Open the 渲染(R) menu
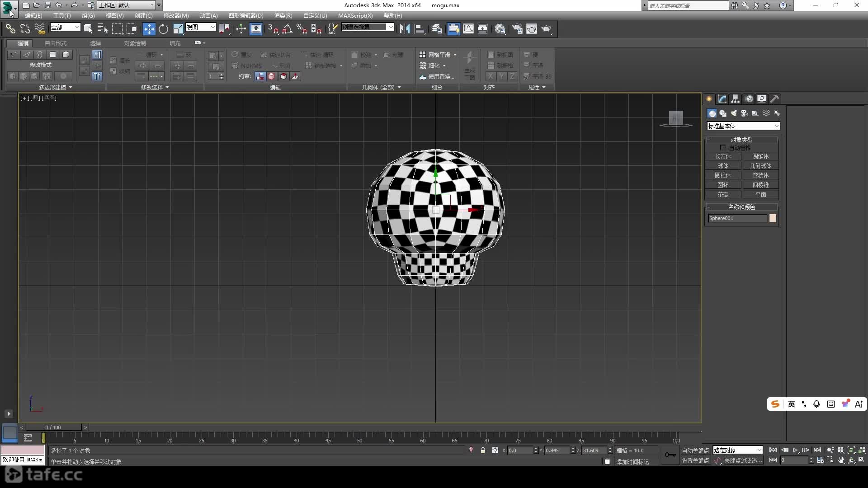Image resolution: width=868 pixels, height=488 pixels. click(x=283, y=15)
